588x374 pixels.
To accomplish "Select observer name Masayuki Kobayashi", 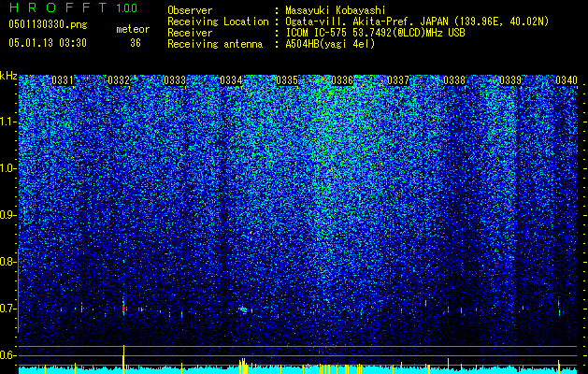I will pyautogui.click(x=336, y=10).
